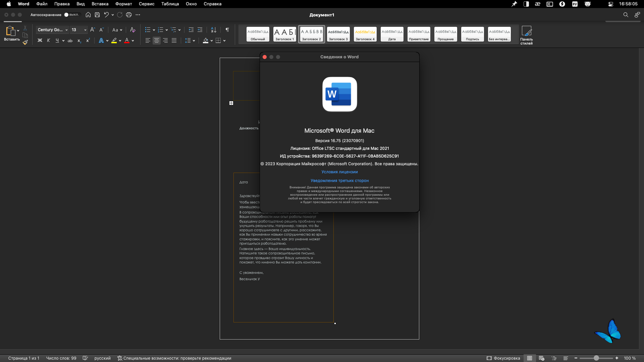
Task: Apply superscript formatting
Action: (88, 40)
